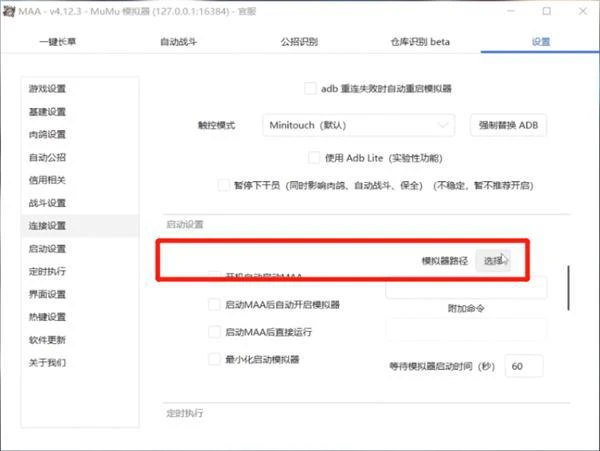Go to the 仓库识别 beta tab
The width and height of the screenshot is (600, 451).
(x=420, y=41)
